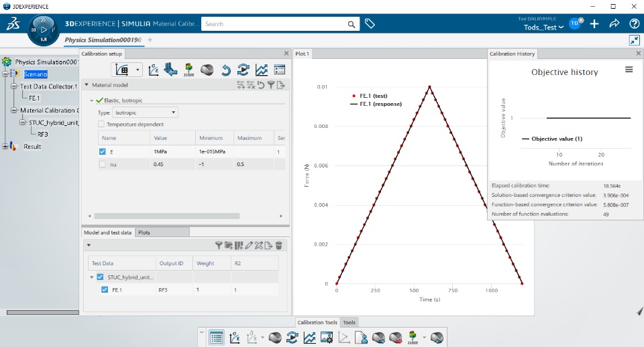Click the search magnifier button
Image resolution: width=644 pixels, height=347 pixels.
point(351,24)
